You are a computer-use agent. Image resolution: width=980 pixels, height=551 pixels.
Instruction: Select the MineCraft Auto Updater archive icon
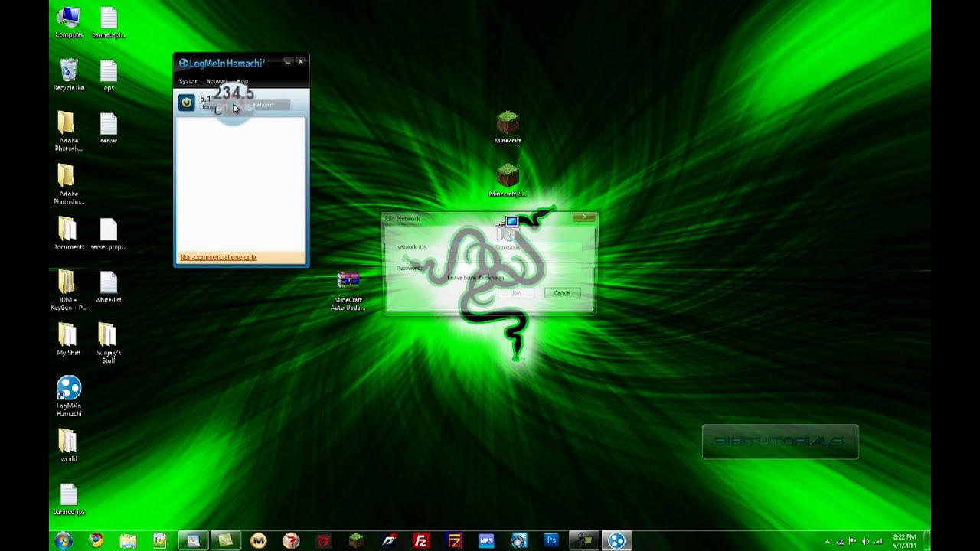[x=348, y=292]
